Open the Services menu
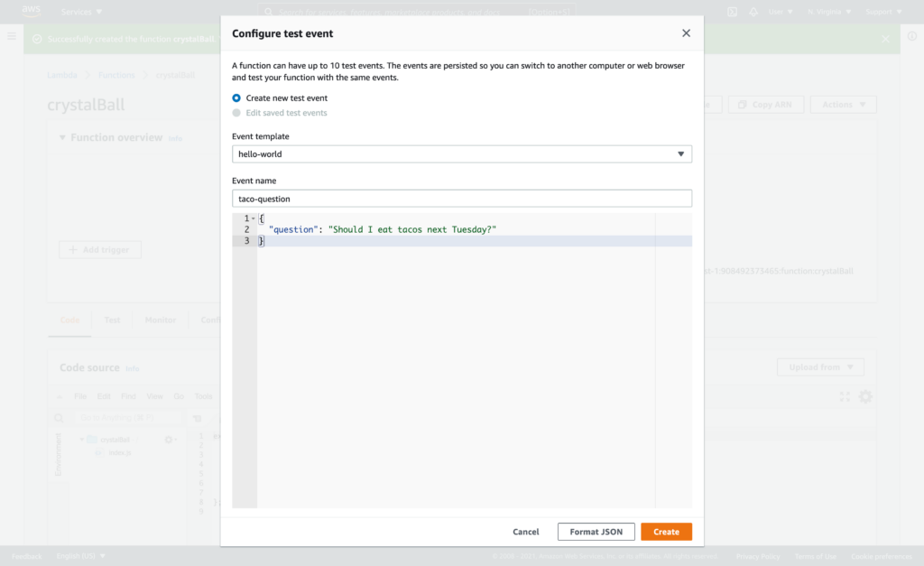 tap(81, 12)
